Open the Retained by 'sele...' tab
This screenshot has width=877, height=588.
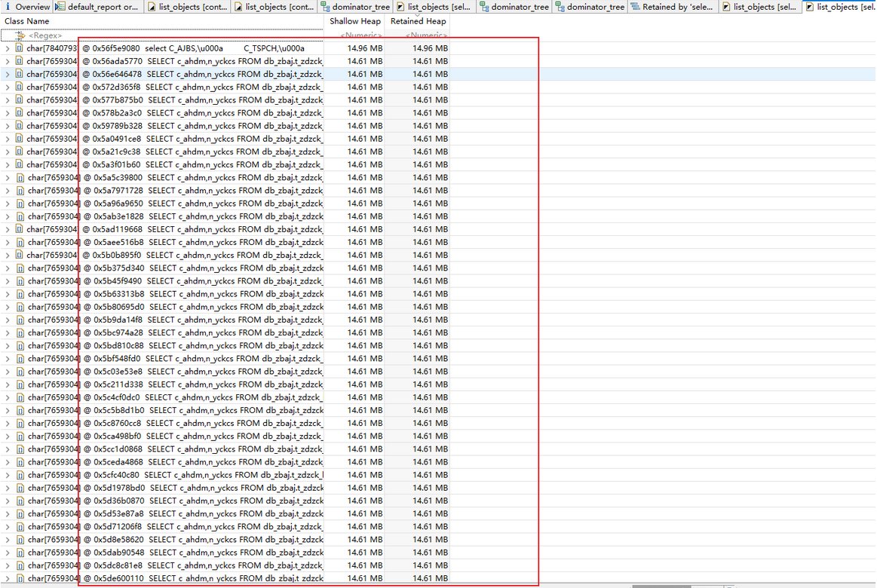click(676, 7)
